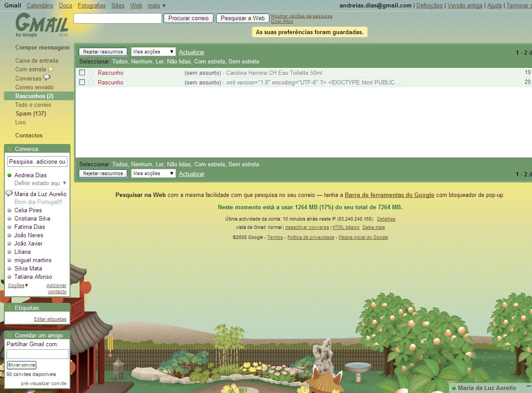Click Adicionar contacto link
Viewport: 532px width, 393px height.
pyautogui.click(x=57, y=288)
